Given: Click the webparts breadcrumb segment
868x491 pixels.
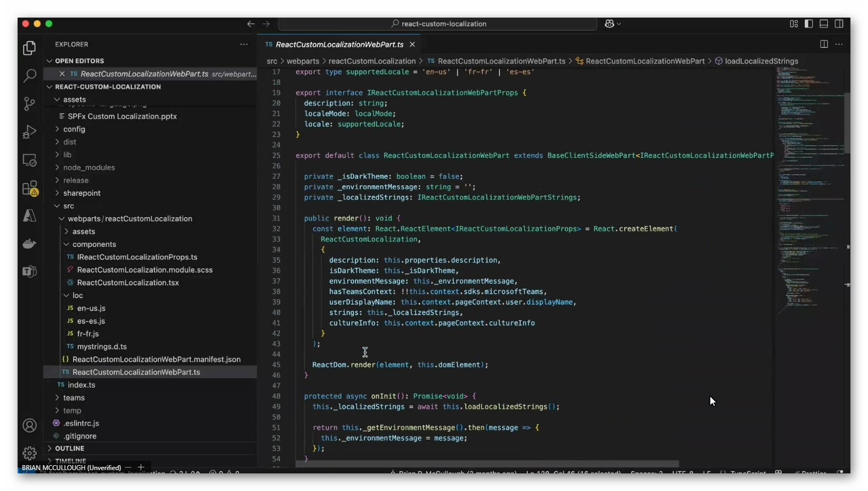Looking at the screenshot, I should coord(303,61).
